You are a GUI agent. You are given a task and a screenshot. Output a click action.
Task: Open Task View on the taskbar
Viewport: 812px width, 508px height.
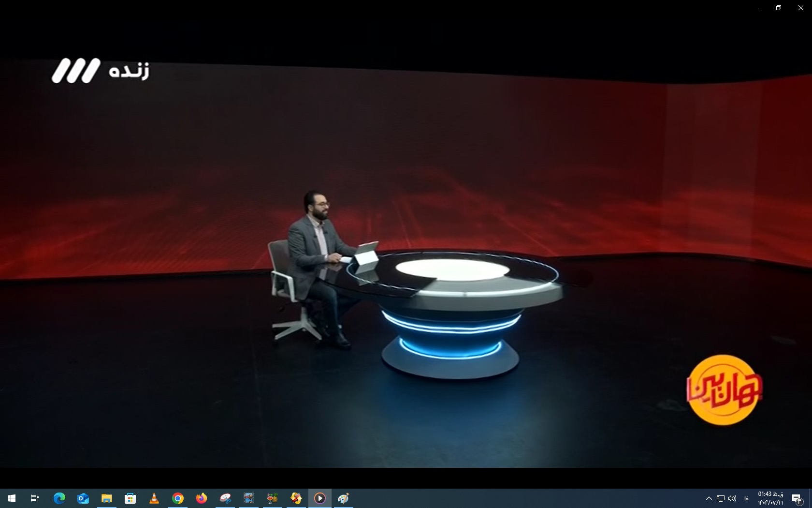click(35, 498)
